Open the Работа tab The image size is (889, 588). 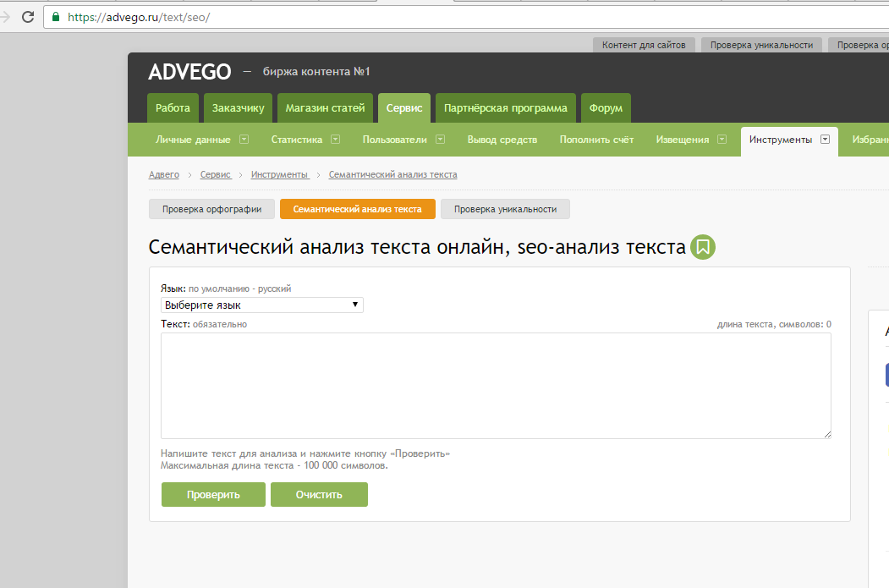[173, 107]
